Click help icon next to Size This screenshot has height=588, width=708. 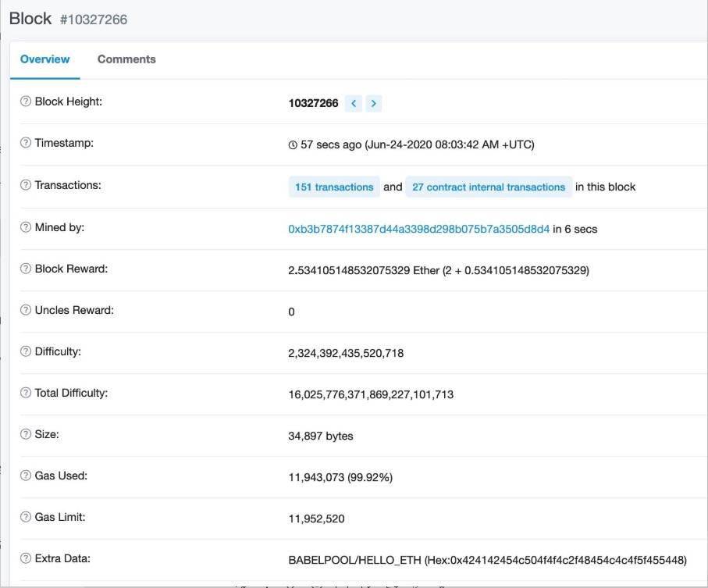point(26,435)
